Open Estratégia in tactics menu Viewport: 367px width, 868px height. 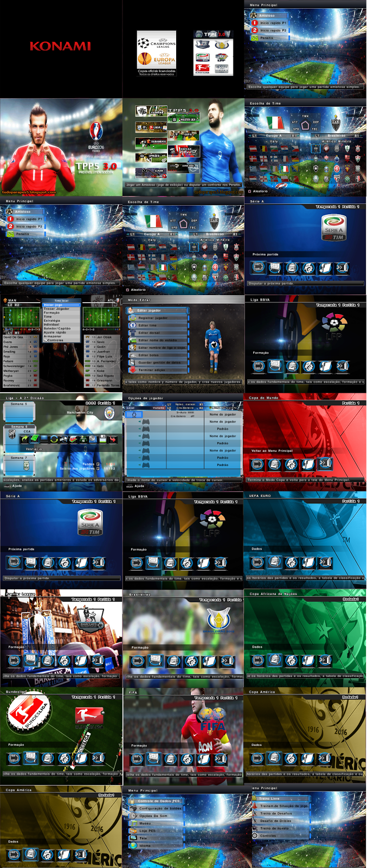61,321
